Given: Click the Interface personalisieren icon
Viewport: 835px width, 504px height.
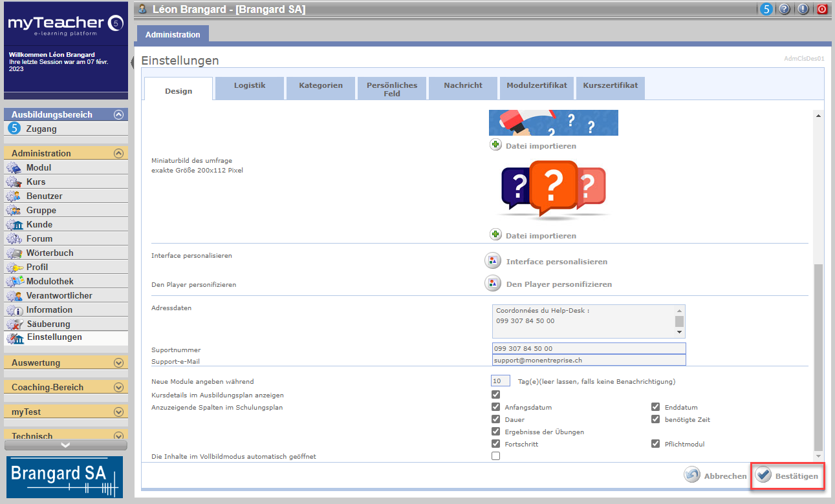Looking at the screenshot, I should coord(493,261).
